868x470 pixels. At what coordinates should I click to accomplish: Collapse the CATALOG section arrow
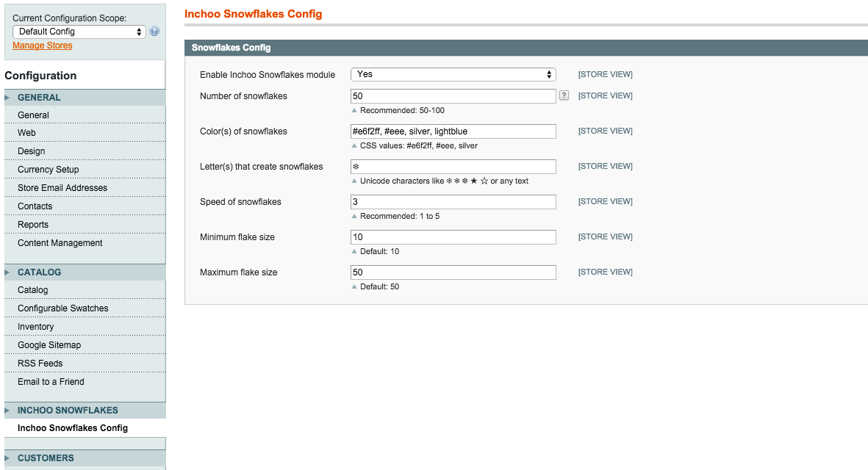coord(8,272)
